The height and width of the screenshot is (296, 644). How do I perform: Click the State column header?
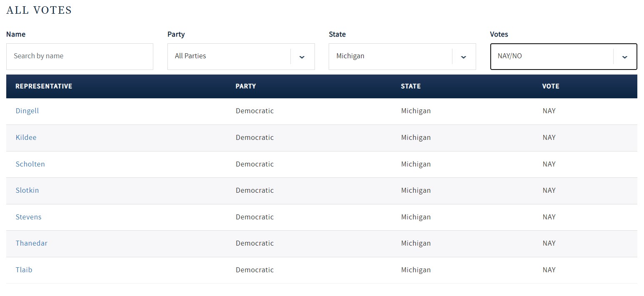tap(411, 86)
